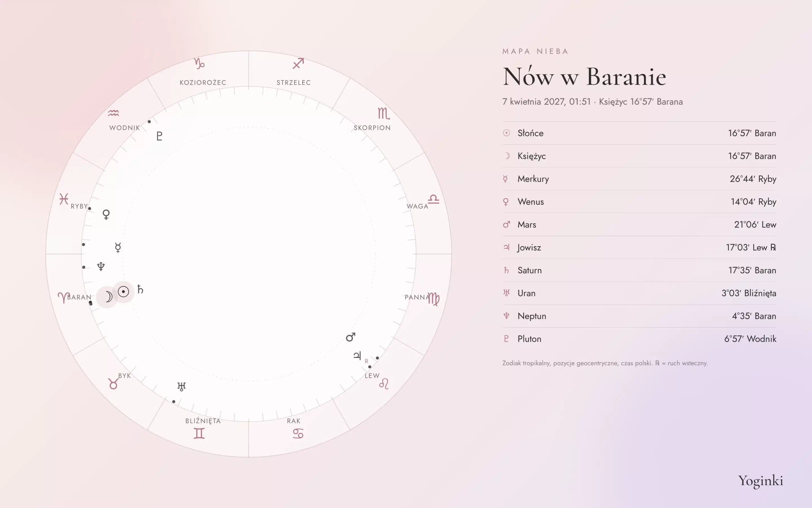Click the Yoginki logo text
The image size is (812, 508).
(x=761, y=481)
